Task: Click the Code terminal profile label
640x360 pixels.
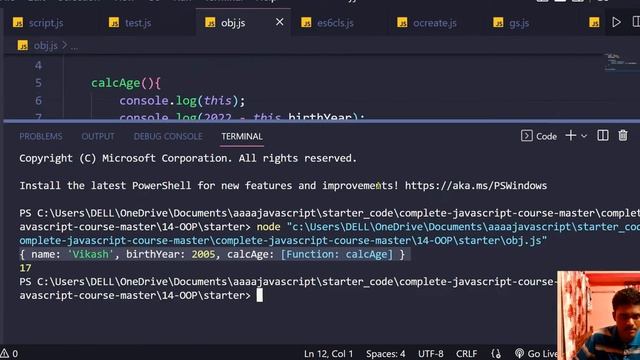Action: click(x=547, y=136)
